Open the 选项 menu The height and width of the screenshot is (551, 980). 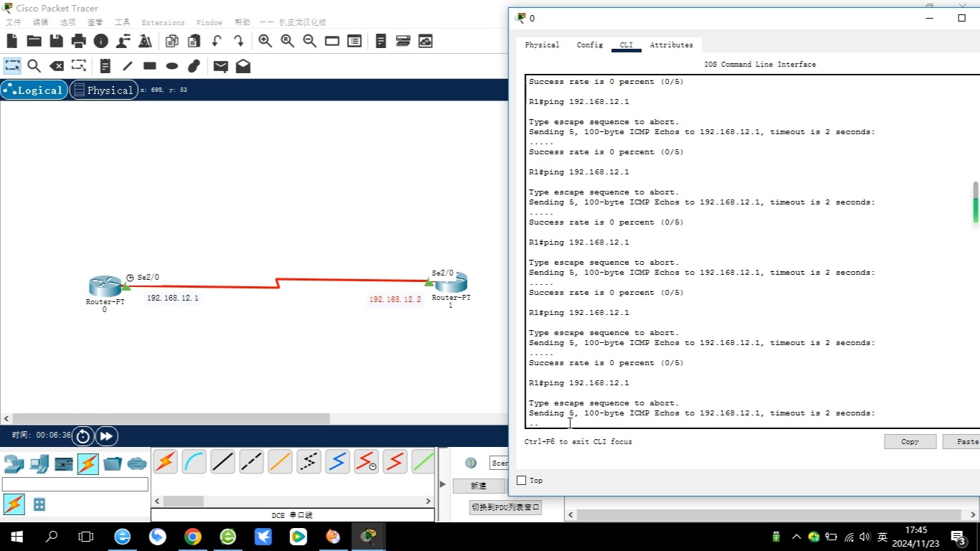tap(67, 22)
